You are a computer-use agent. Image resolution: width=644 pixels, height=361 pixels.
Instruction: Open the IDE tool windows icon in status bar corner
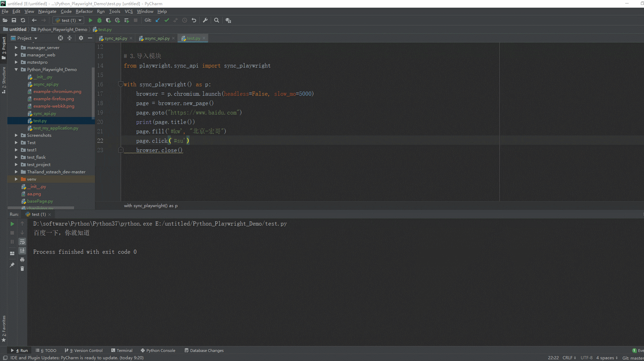tap(5, 358)
